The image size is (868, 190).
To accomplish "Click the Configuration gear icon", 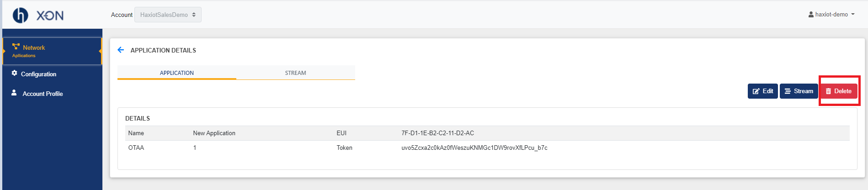I will [15, 73].
